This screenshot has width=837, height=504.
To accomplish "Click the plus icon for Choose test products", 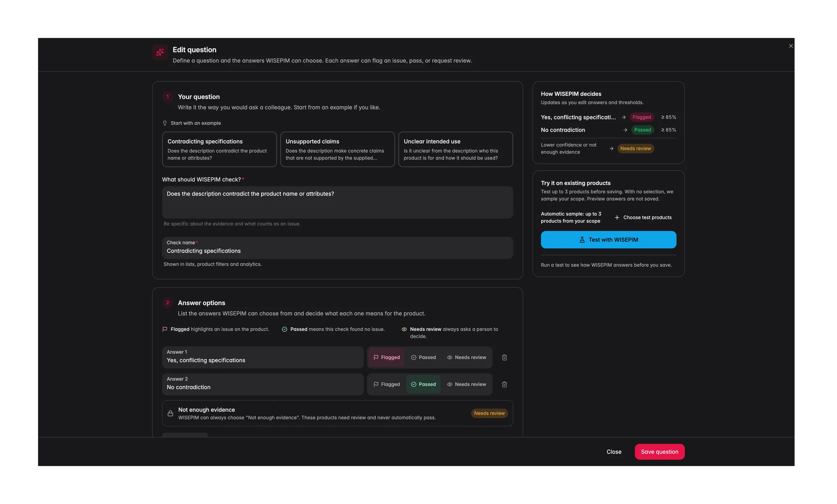I will 617,217.
